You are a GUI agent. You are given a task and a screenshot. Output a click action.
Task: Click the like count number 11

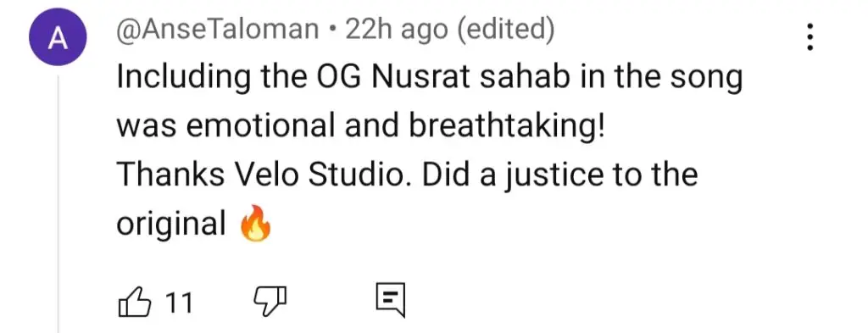click(x=180, y=303)
